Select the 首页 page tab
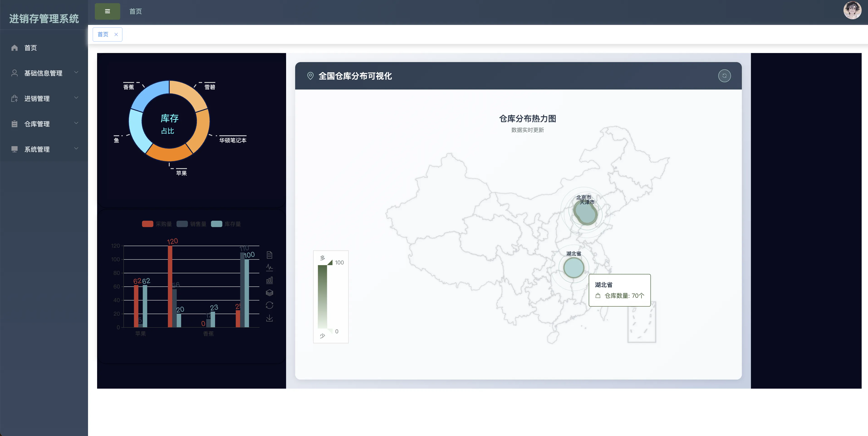868x436 pixels. click(x=103, y=34)
